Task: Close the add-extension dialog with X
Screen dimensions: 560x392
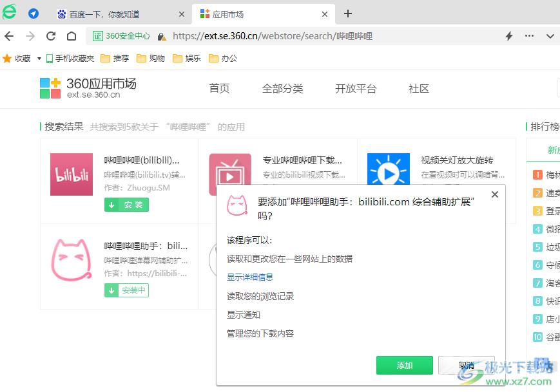Action: [x=495, y=194]
